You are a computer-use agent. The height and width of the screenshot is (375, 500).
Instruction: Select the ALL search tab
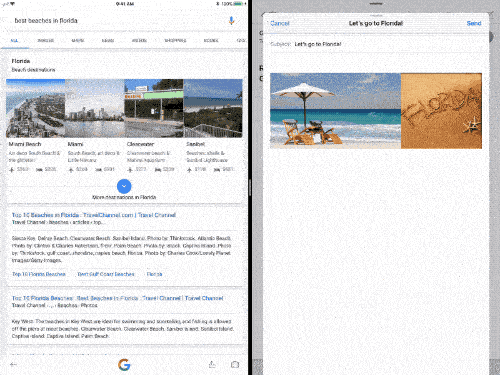pyautogui.click(x=14, y=41)
